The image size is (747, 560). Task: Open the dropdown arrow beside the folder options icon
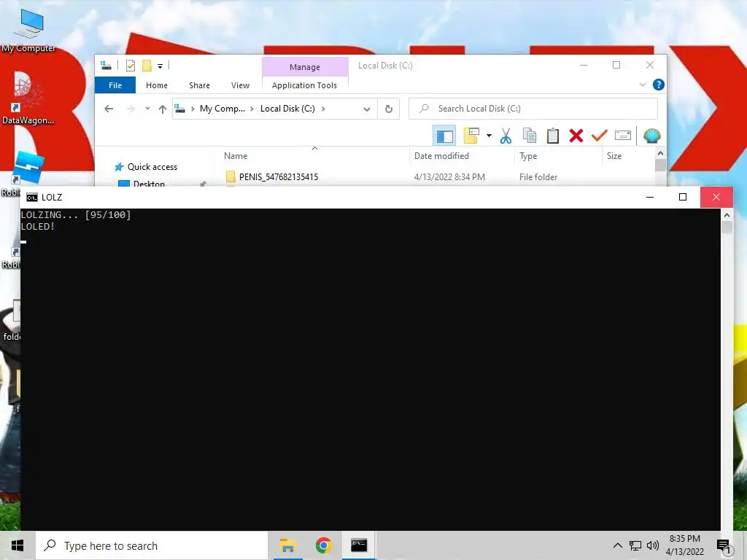[x=489, y=136]
